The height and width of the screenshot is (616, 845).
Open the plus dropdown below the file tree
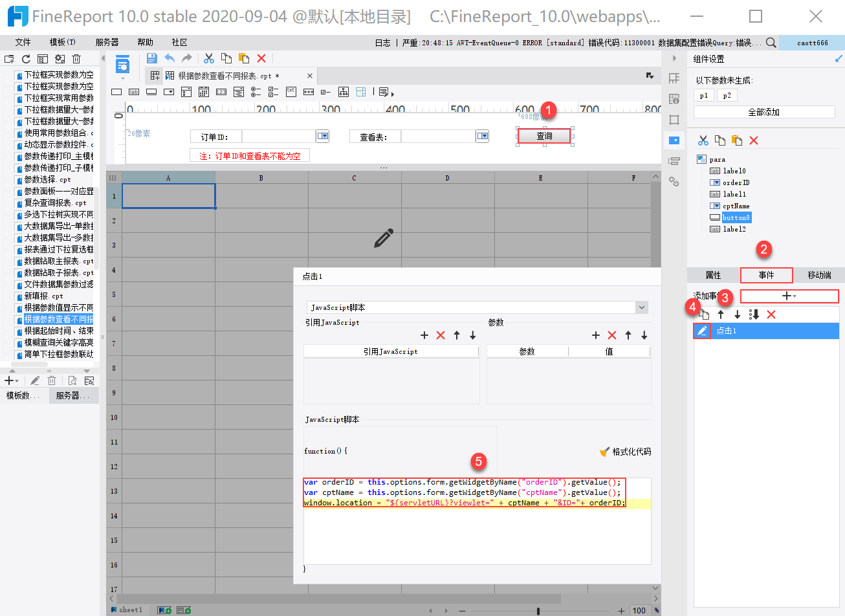tap(12, 380)
